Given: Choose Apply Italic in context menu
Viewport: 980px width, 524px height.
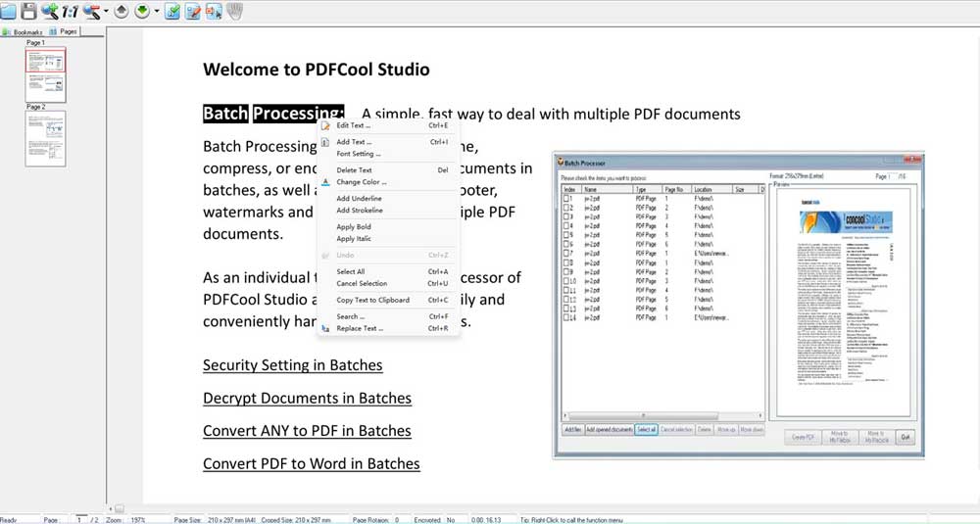Looking at the screenshot, I should (x=387, y=239).
